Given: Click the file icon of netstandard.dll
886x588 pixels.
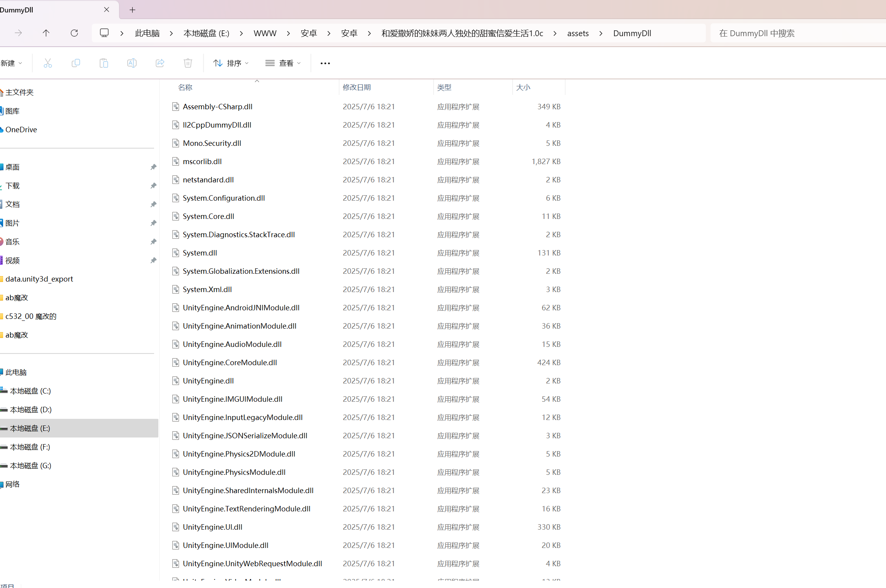Looking at the screenshot, I should pos(176,180).
